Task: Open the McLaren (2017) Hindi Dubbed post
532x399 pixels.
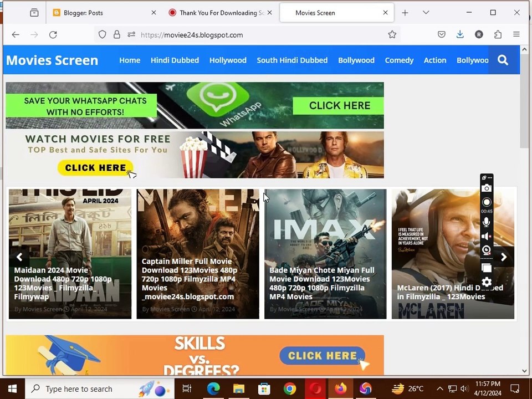Action: (x=450, y=292)
